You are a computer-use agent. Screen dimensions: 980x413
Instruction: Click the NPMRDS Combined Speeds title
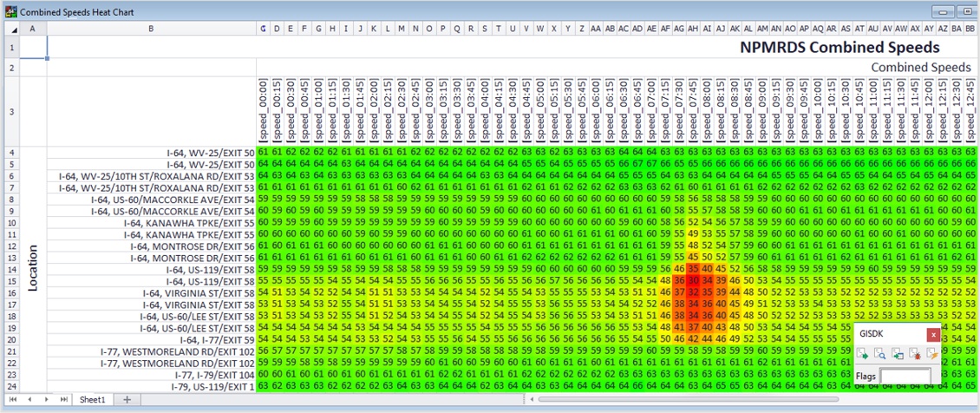point(840,47)
